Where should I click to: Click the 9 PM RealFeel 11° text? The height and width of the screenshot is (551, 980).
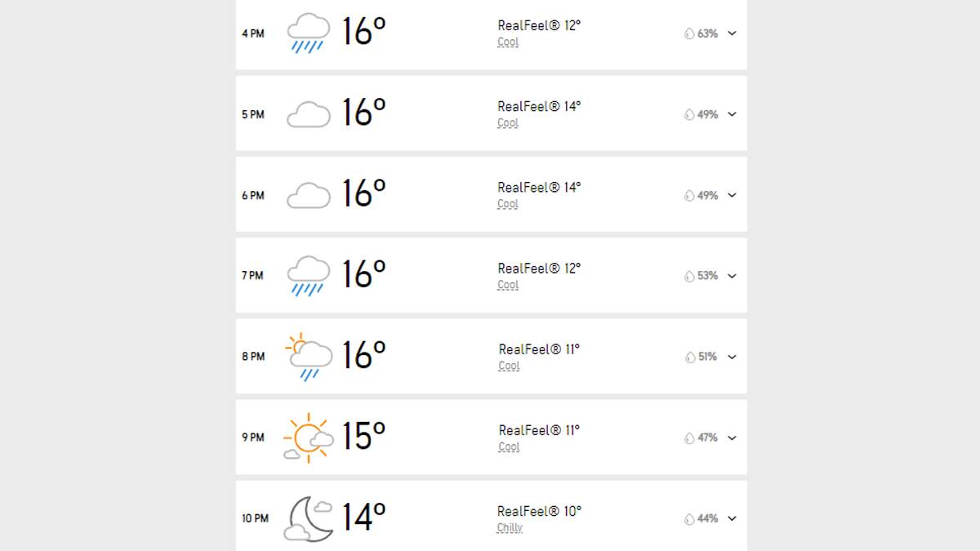pos(539,430)
